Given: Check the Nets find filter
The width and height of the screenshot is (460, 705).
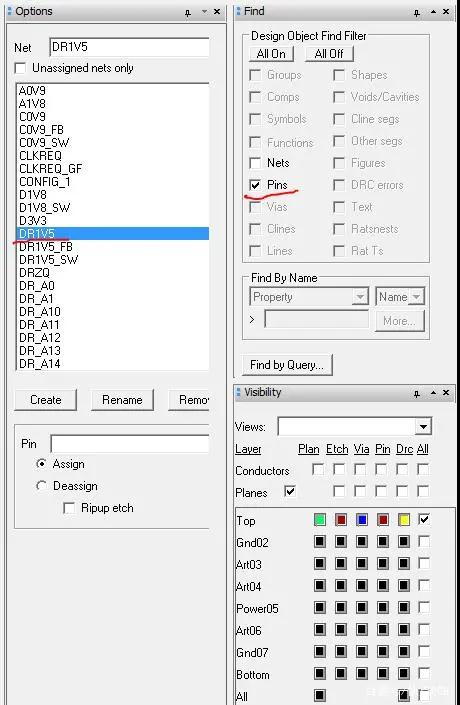Looking at the screenshot, I should click(x=255, y=163).
